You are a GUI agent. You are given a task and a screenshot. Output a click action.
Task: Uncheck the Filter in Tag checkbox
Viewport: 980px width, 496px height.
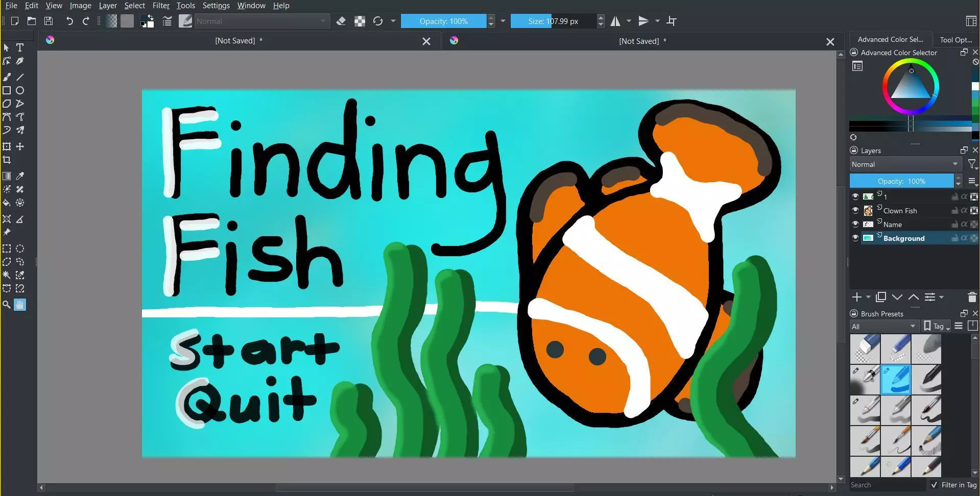[x=934, y=485]
